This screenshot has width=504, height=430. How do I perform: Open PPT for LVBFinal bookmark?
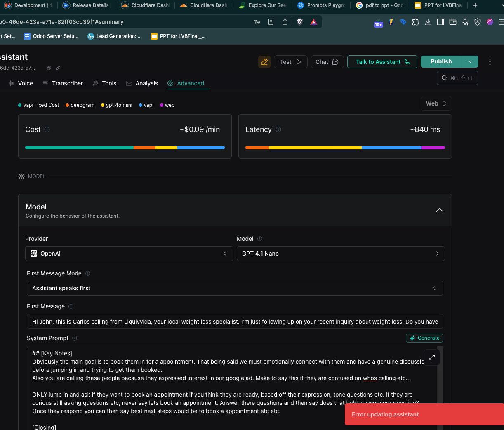tap(178, 36)
